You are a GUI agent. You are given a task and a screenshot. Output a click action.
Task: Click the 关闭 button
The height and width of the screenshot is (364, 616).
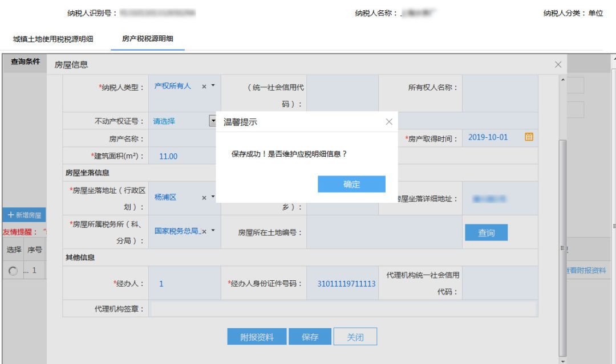355,337
